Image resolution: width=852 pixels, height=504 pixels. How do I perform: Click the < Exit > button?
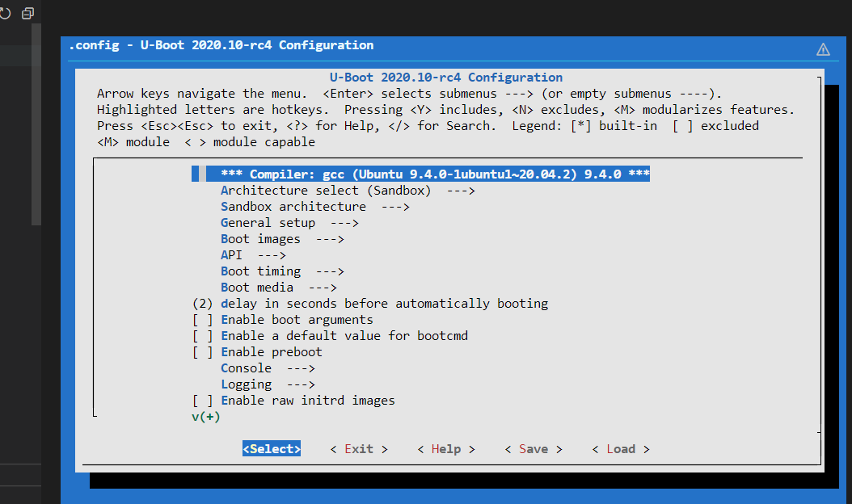click(x=359, y=449)
